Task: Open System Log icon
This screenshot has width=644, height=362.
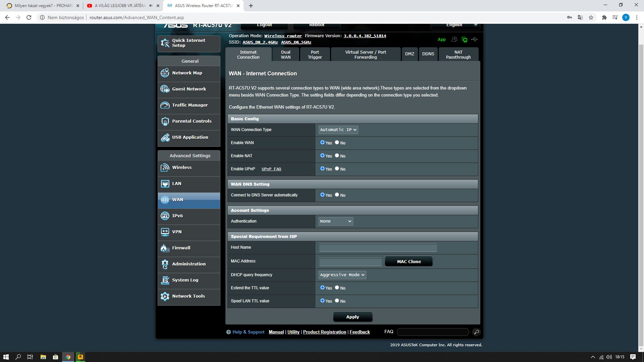Action: coord(165,280)
